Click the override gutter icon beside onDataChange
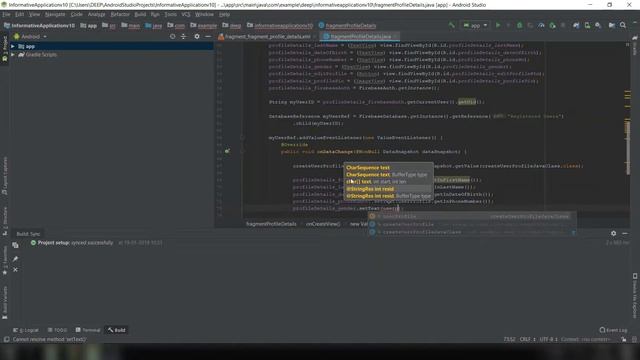 [227, 151]
